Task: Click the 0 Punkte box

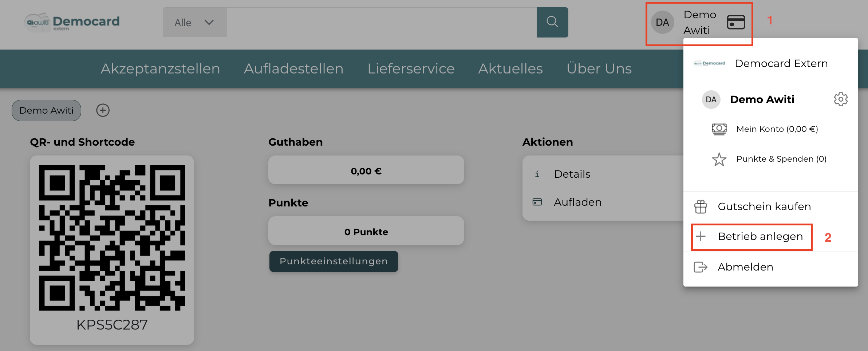Action: pos(366,231)
